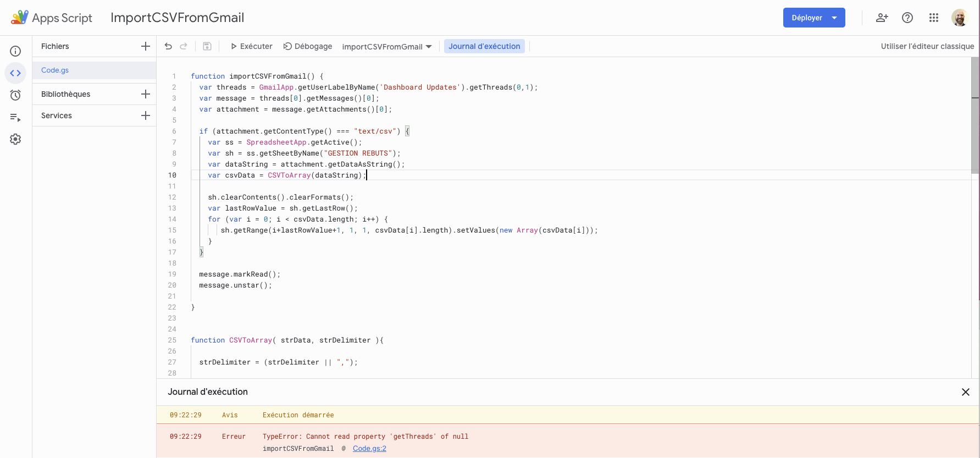
Task: Click the share project person icon
Action: [x=882, y=18]
